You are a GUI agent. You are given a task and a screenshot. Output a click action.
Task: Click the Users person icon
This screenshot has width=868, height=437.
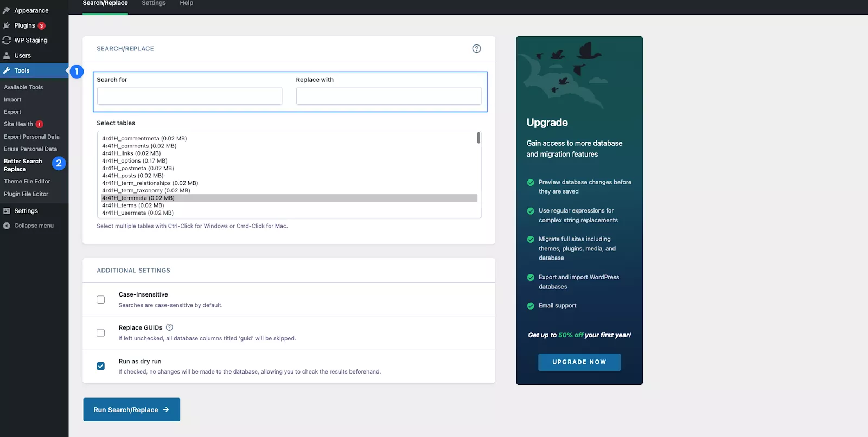coord(7,55)
